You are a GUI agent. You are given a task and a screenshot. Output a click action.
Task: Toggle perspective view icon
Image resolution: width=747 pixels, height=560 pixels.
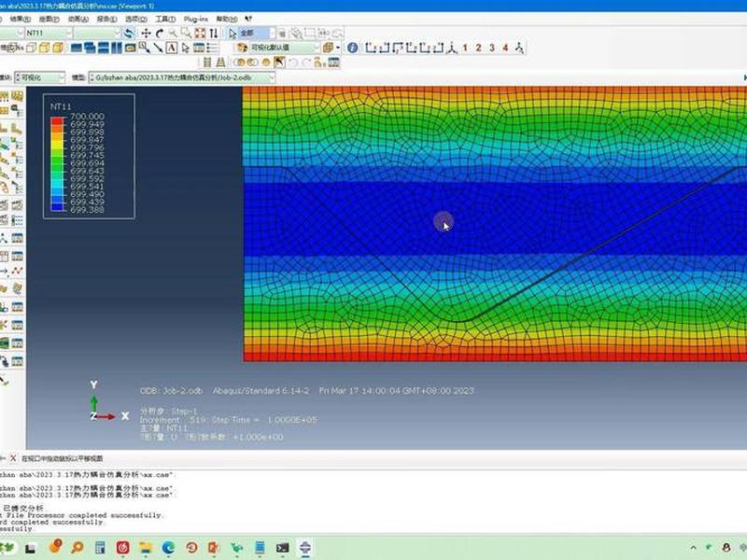click(220, 63)
